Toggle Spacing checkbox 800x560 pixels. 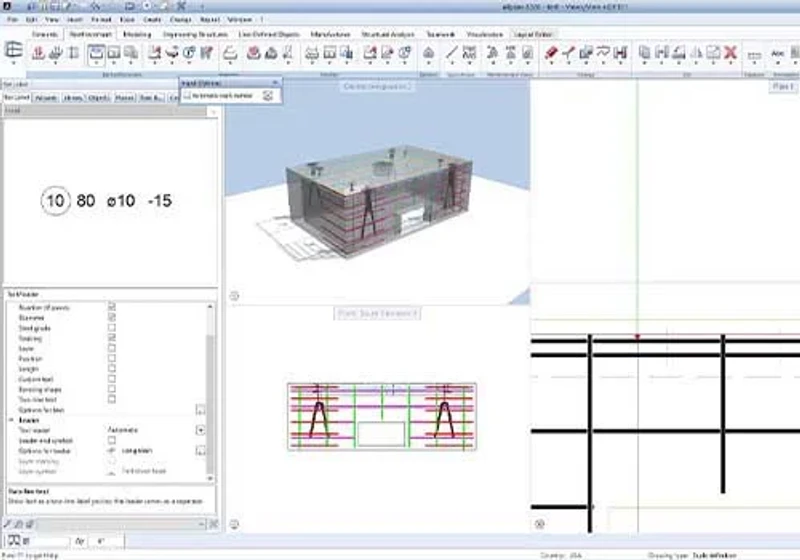[x=112, y=338]
